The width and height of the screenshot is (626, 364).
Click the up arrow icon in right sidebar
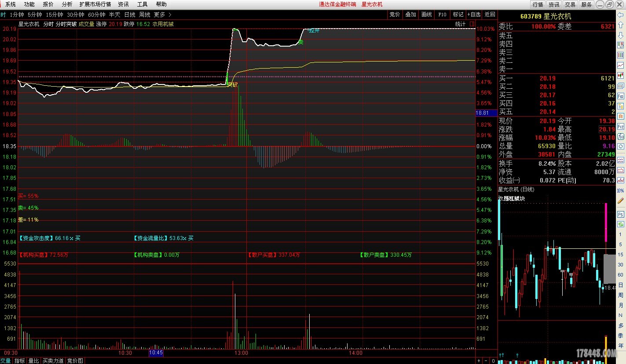click(620, 25)
